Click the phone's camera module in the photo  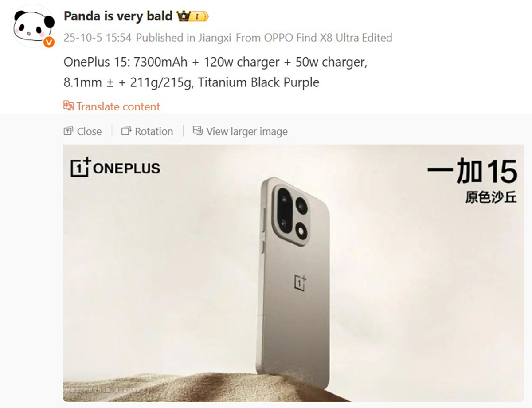[292, 215]
